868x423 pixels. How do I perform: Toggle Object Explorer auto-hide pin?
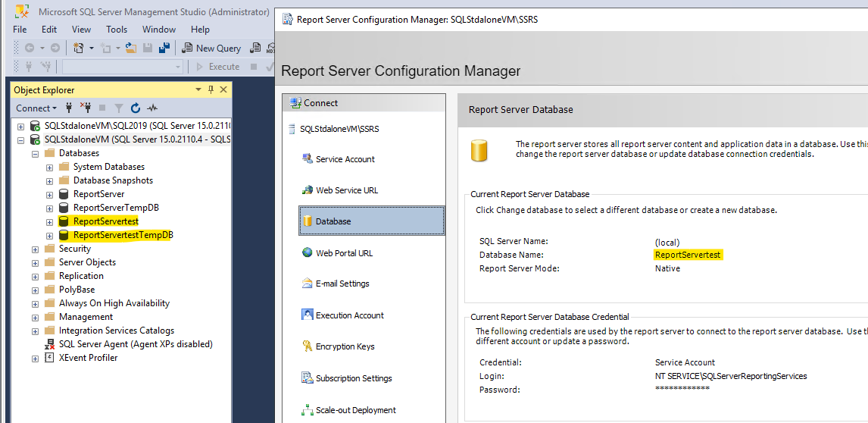point(211,89)
